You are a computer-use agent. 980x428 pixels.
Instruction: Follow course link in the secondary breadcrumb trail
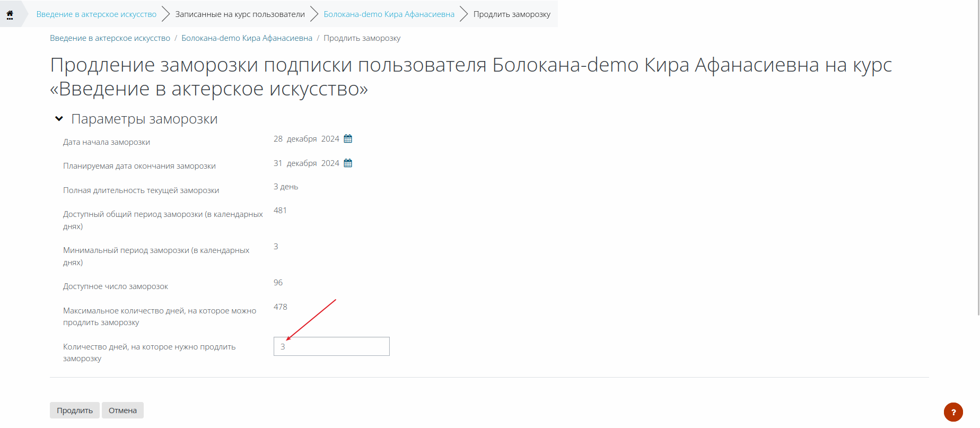(110, 38)
